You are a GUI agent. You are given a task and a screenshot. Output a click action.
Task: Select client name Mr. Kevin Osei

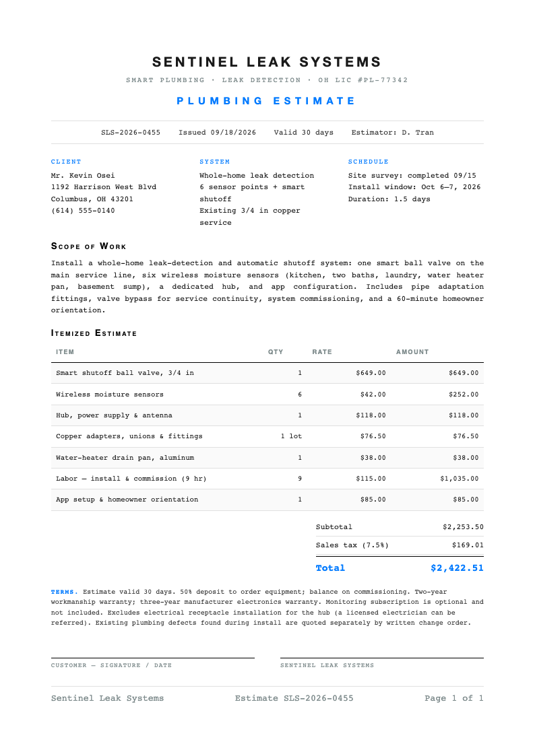pos(83,176)
